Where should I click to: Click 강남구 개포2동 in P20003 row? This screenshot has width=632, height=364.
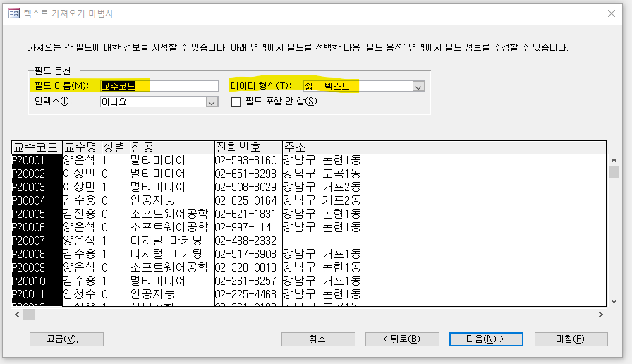[322, 187]
